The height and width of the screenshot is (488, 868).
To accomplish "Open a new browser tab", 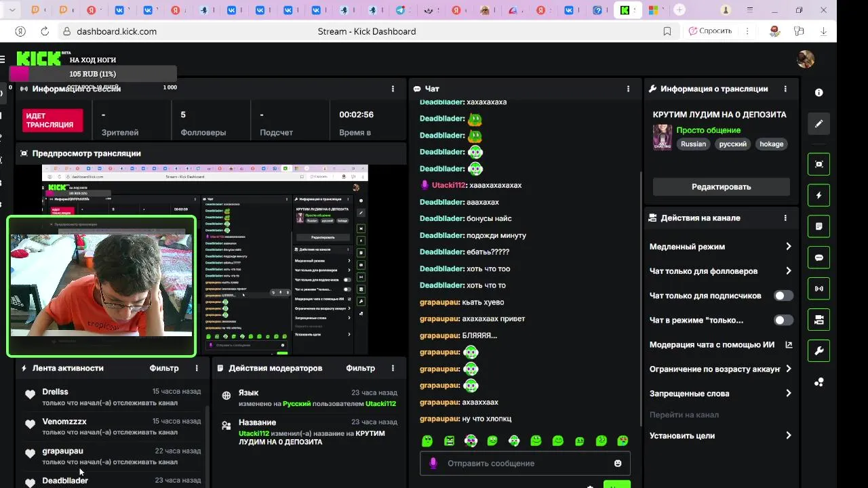I will (679, 10).
